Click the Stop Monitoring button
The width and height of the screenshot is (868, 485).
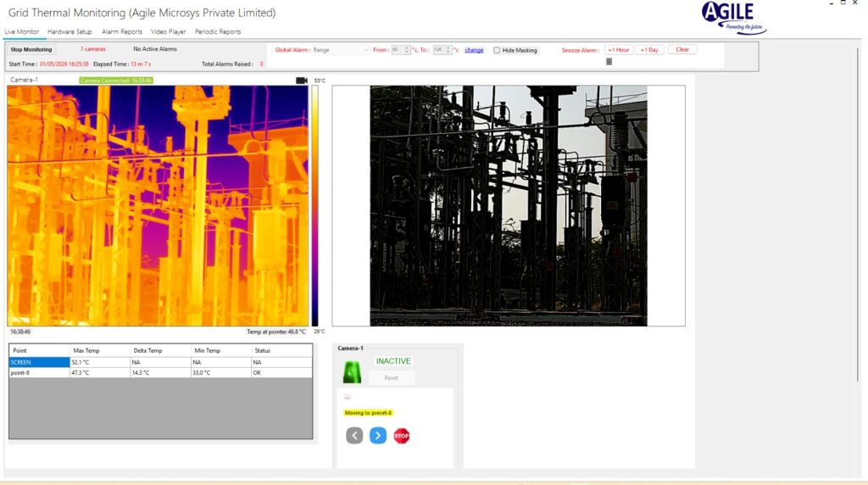pos(31,49)
